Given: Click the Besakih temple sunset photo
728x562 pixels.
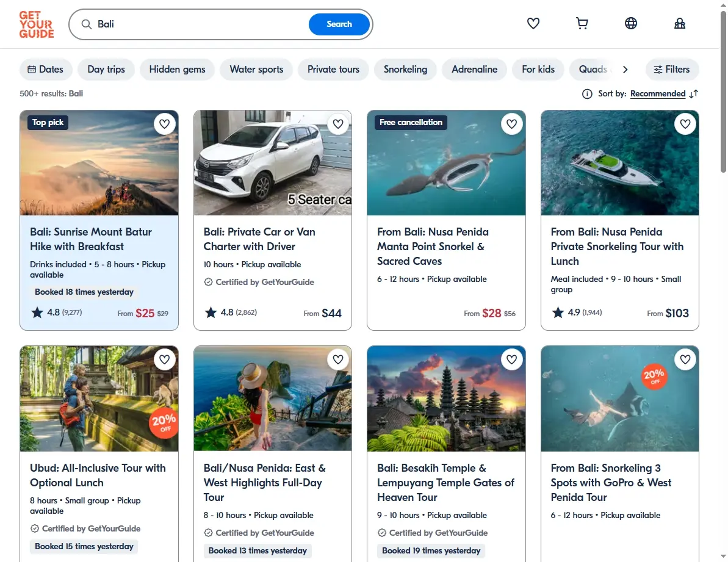Looking at the screenshot, I should tap(446, 398).
